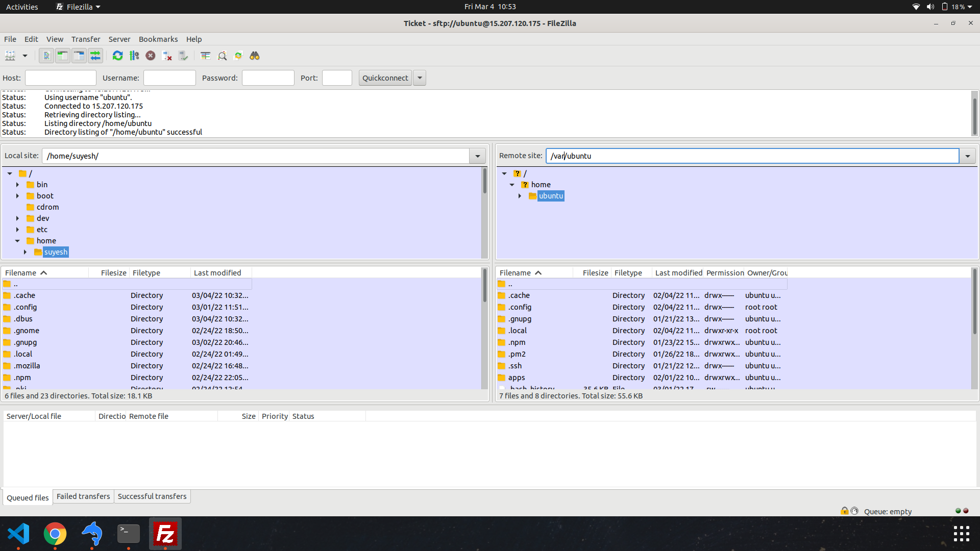Sort remote files by Permission column

[725, 273]
